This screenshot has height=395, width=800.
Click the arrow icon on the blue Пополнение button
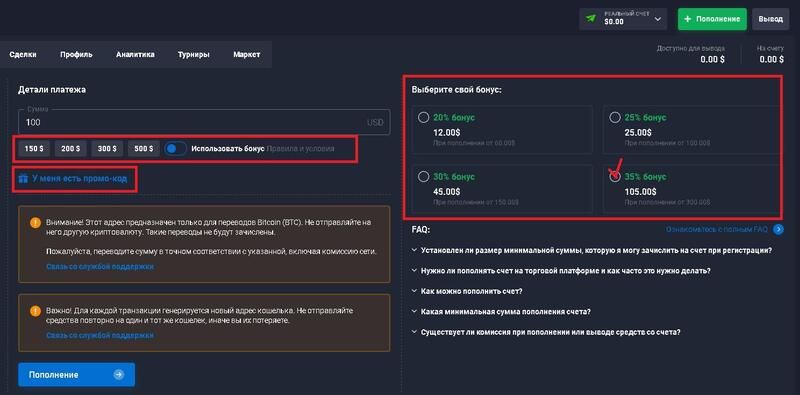point(118,375)
